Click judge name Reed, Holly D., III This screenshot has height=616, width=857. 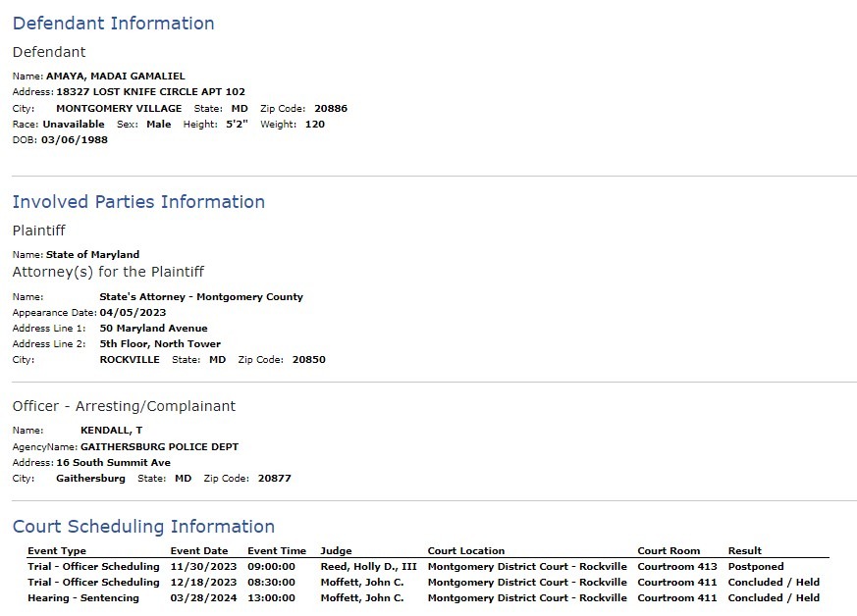369,567
